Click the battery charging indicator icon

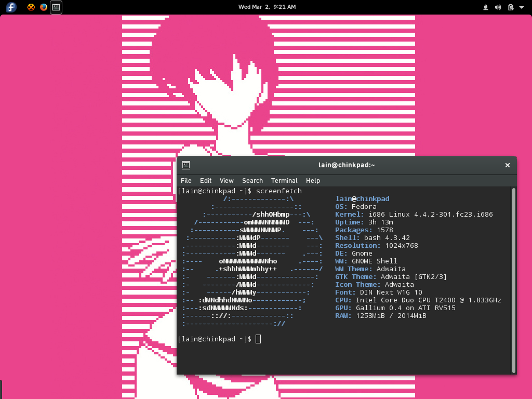[x=511, y=7]
